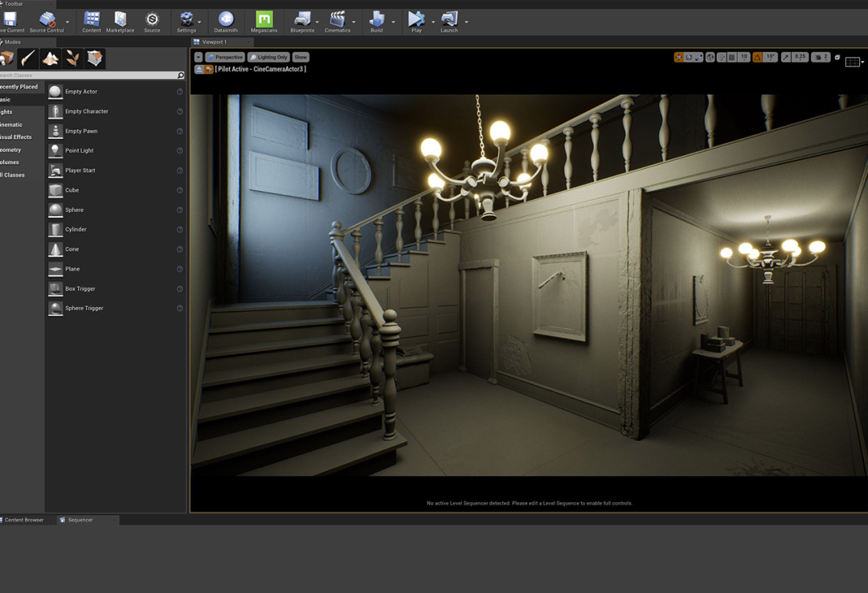Click the Substance Source toolbar icon
Screen dimensions: 868x593
click(152, 22)
